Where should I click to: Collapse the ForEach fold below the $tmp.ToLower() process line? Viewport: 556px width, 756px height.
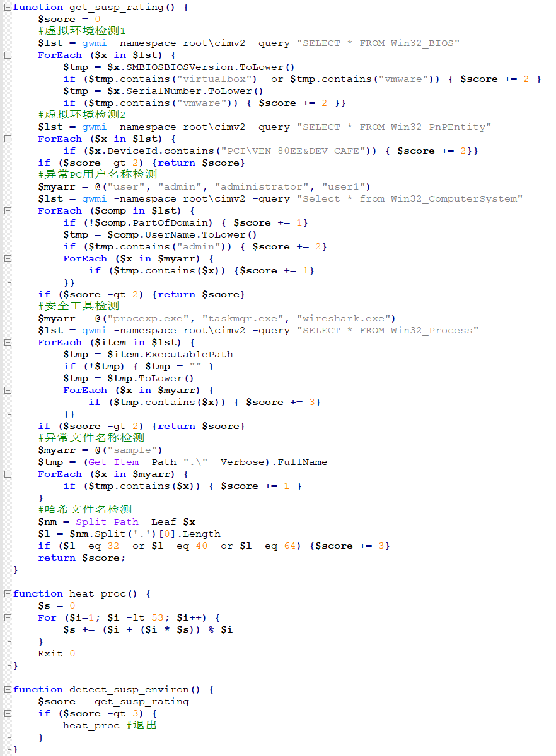click(x=8, y=390)
